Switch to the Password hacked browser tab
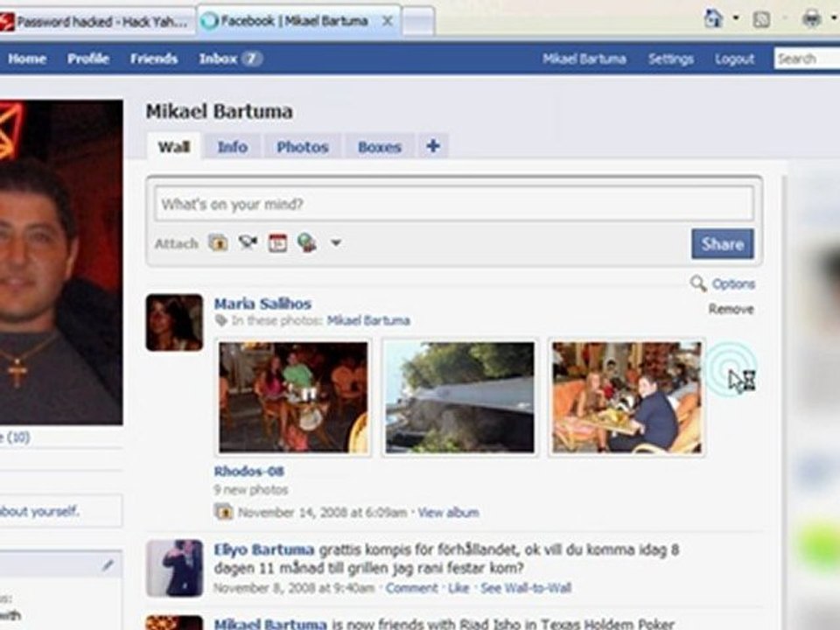840x630 pixels. click(x=97, y=21)
